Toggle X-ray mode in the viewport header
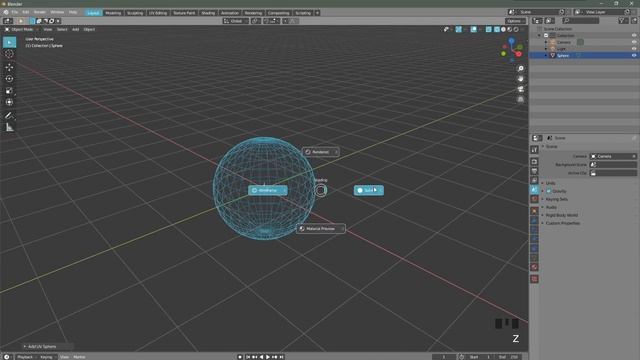The image size is (640, 360). click(x=489, y=29)
